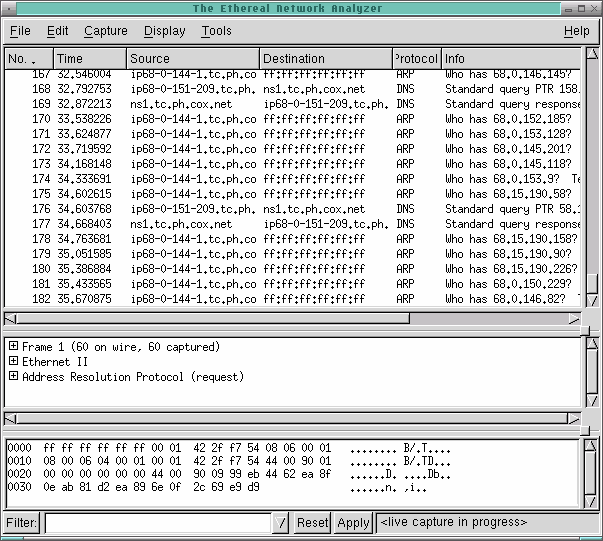Sort by the Time column header

[90, 59]
